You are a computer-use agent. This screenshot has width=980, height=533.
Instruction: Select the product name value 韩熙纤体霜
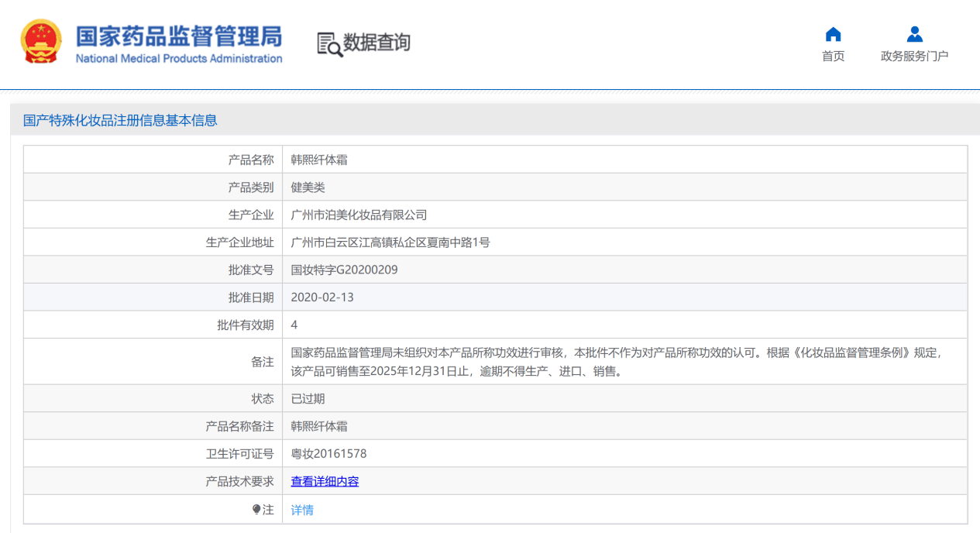click(x=319, y=160)
